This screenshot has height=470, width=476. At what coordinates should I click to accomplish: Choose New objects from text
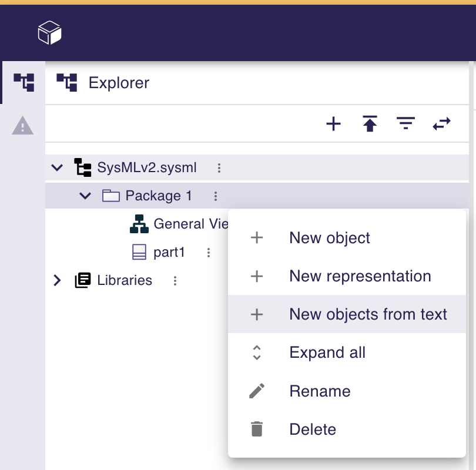(x=368, y=314)
